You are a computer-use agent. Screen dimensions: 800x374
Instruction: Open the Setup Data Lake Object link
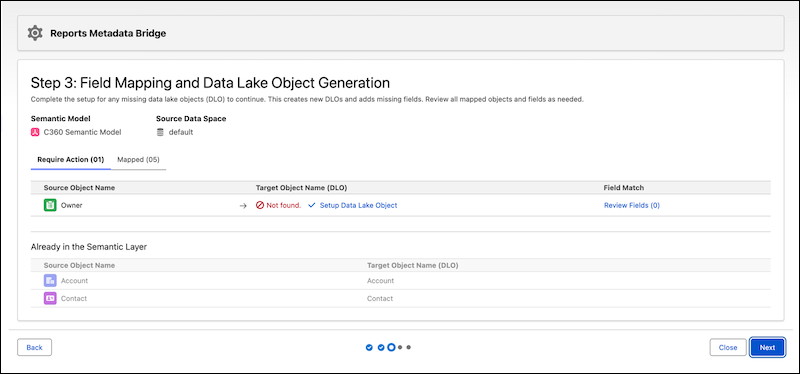point(358,205)
